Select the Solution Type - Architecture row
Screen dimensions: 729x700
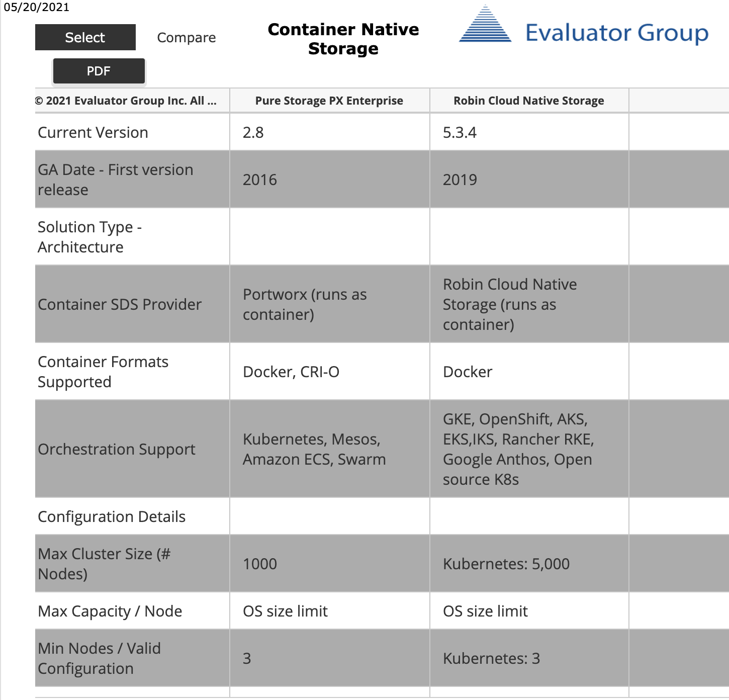point(90,236)
